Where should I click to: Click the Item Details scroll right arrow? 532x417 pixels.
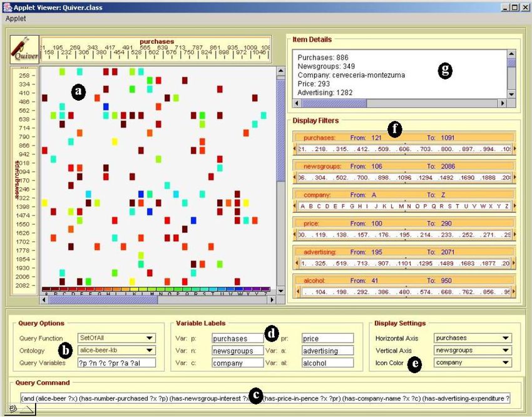click(x=503, y=103)
